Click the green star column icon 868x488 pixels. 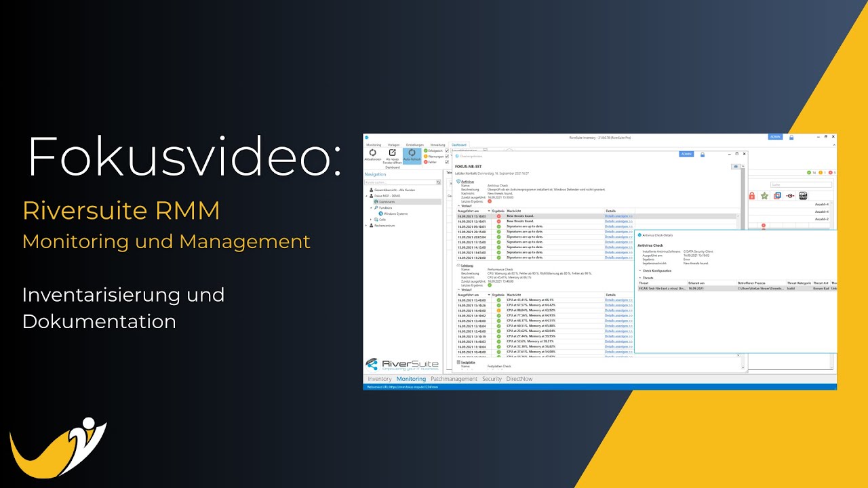(764, 196)
